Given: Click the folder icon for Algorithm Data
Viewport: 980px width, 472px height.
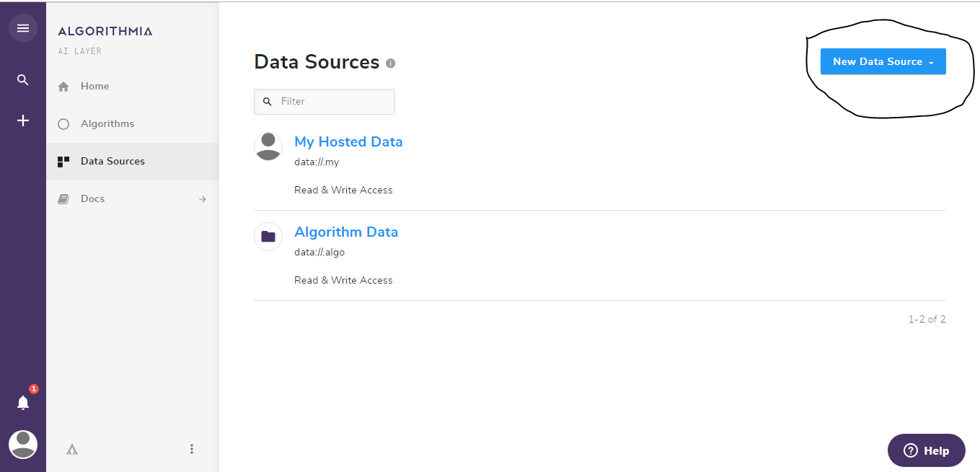Looking at the screenshot, I should point(268,236).
